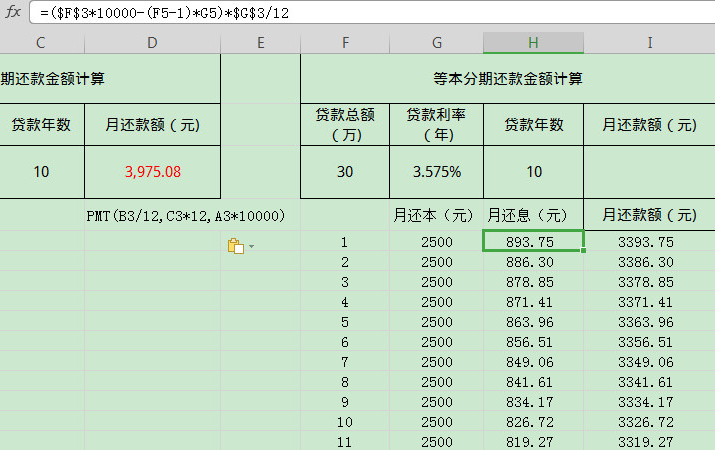Select interest cell 856.51
Image resolution: width=715 pixels, height=450 pixels.
click(x=533, y=342)
